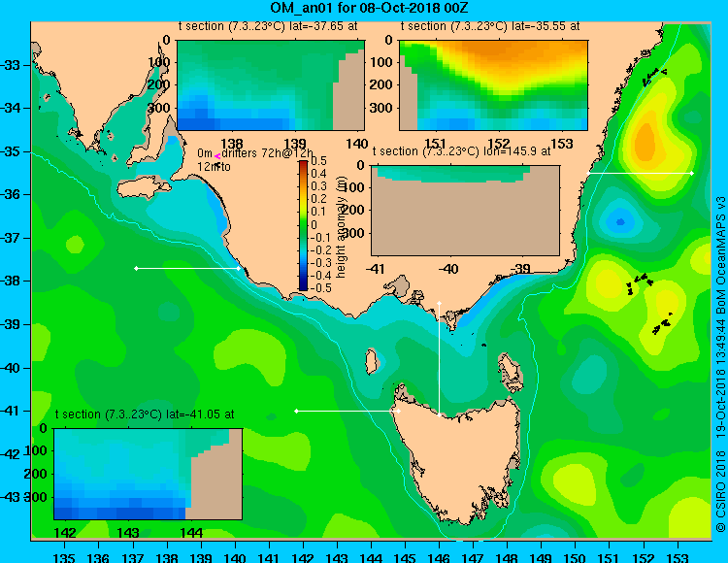This screenshot has height=563, width=728.
Task: Click the magenta drifter marker in the legend
Action: tap(216, 157)
